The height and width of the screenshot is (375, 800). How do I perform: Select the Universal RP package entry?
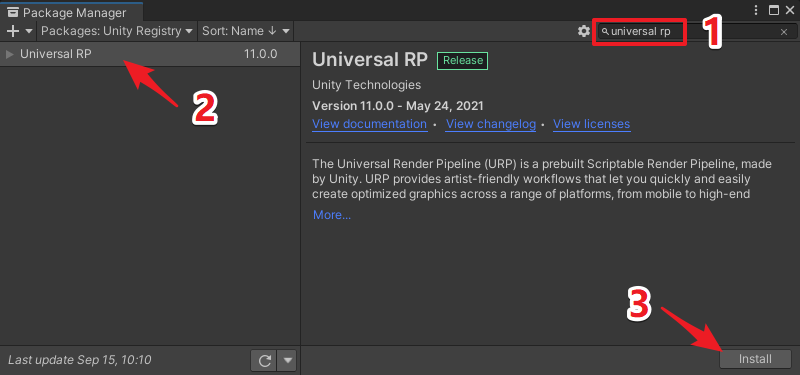150,54
